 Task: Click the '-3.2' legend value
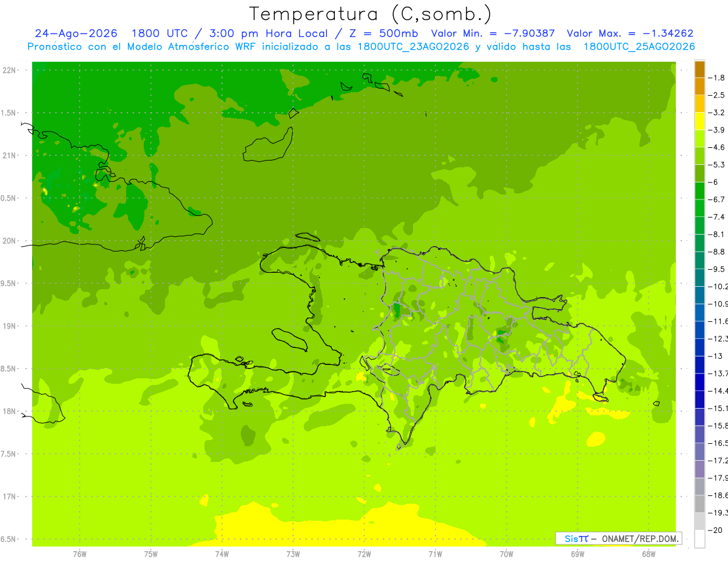click(x=717, y=112)
